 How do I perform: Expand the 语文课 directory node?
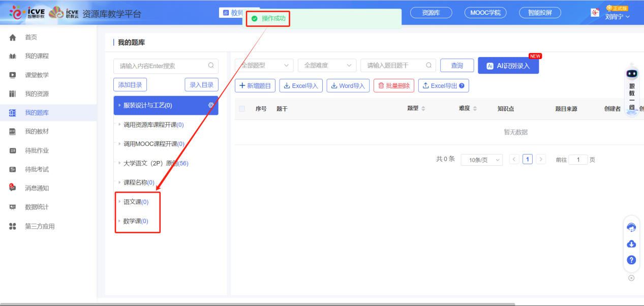click(120, 202)
